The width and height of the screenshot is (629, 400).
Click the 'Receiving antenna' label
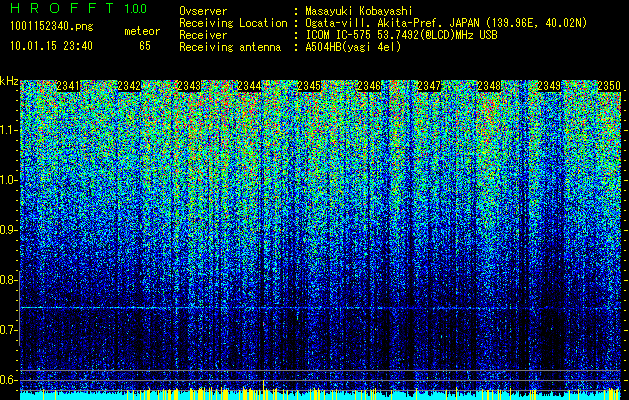click(230, 47)
